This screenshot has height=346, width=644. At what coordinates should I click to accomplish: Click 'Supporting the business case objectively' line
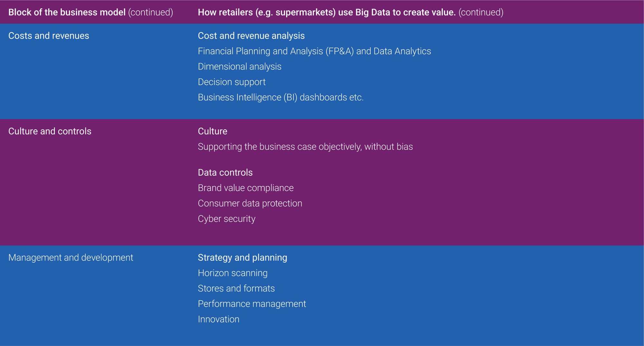click(x=305, y=147)
